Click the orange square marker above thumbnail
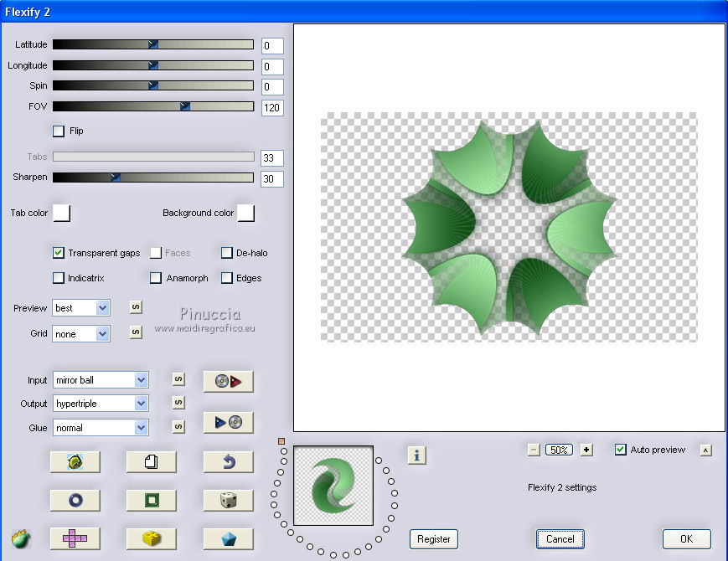The width and height of the screenshot is (728, 561). click(281, 441)
